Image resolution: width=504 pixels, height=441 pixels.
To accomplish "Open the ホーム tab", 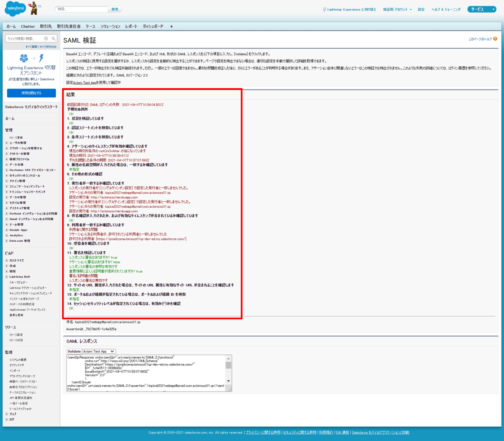I will pos(11,26).
